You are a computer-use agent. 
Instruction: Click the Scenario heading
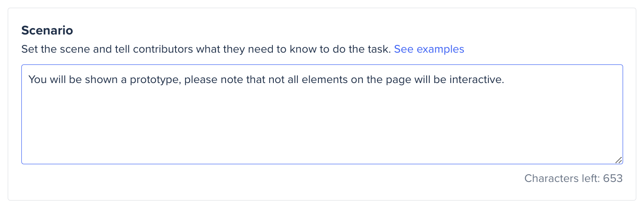(x=47, y=31)
